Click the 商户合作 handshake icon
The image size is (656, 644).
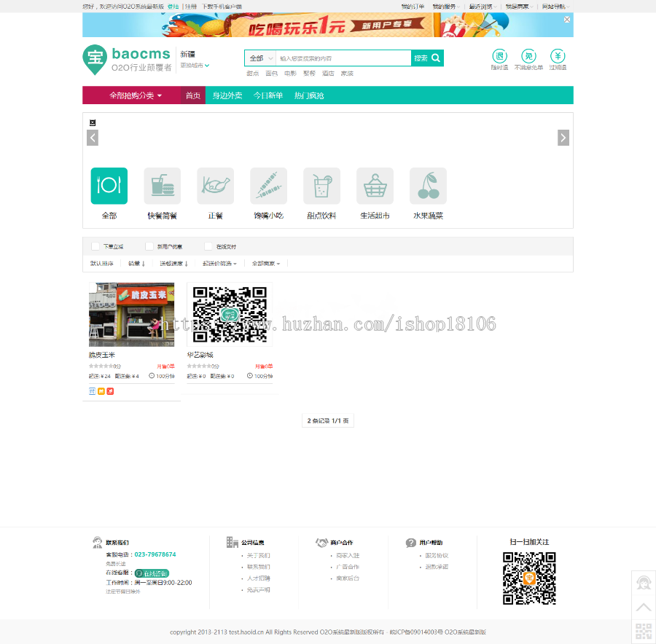(x=321, y=543)
